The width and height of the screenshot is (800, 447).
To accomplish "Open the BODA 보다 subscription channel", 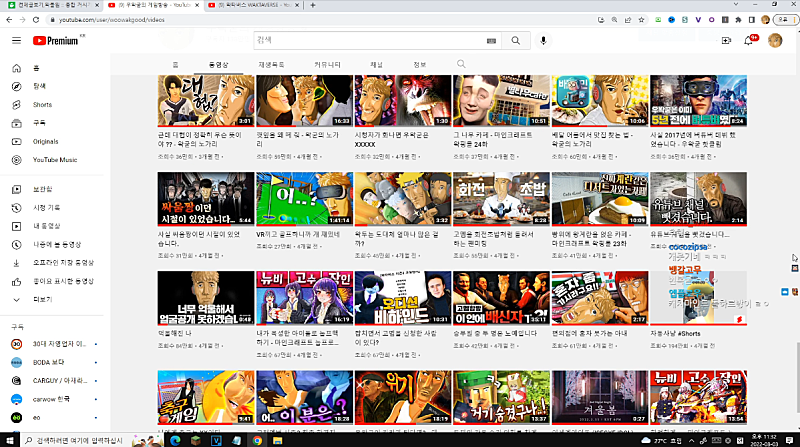I will click(54, 363).
